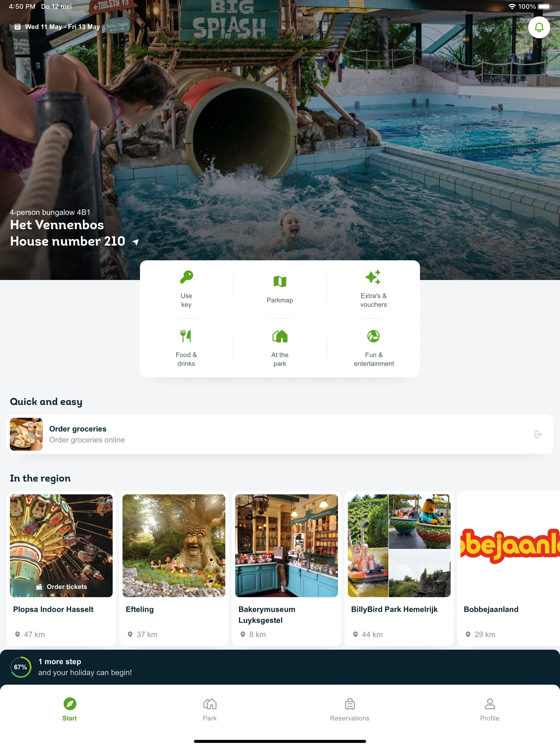View the 67% completion progress circle
This screenshot has width=560, height=747.
tap(21, 666)
